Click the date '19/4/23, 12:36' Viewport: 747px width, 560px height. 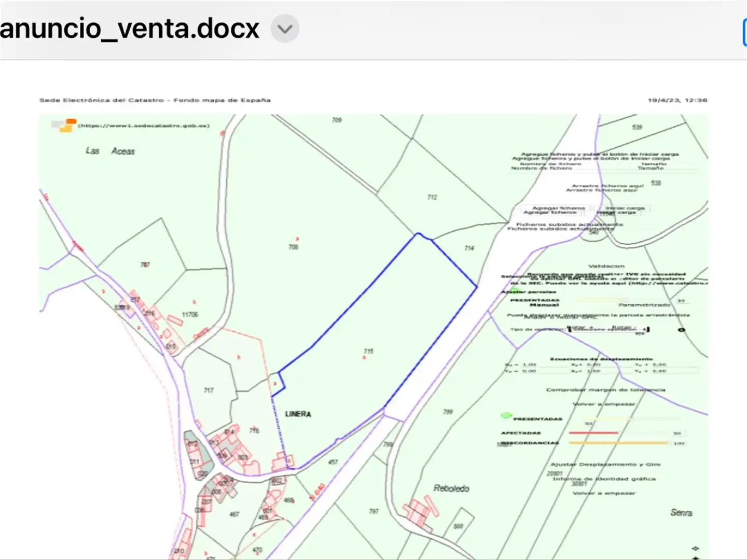(x=677, y=100)
